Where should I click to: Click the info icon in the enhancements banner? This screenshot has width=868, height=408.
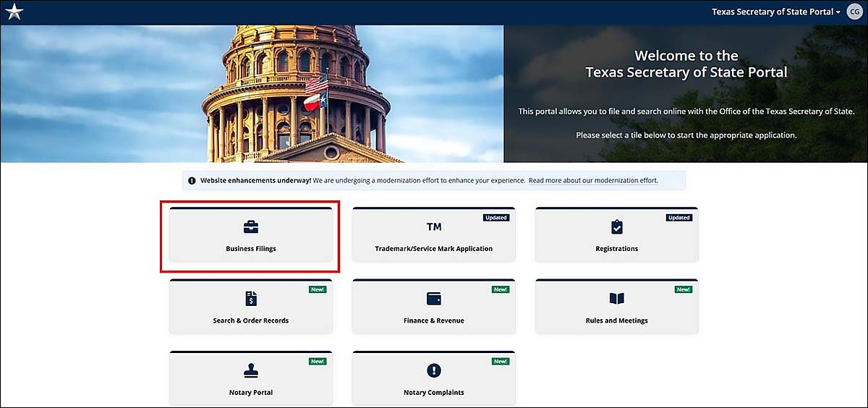[x=192, y=180]
